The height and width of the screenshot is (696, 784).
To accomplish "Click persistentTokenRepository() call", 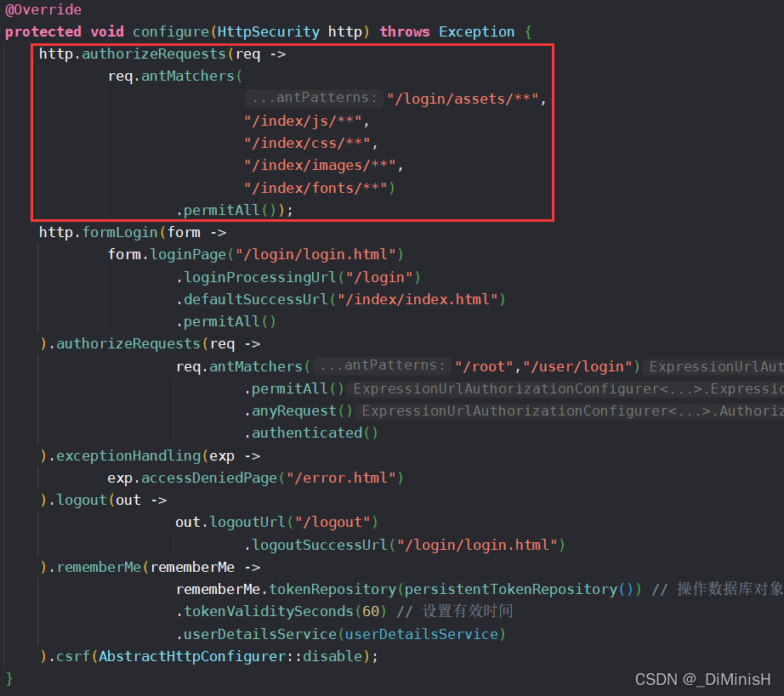I will (x=519, y=590).
